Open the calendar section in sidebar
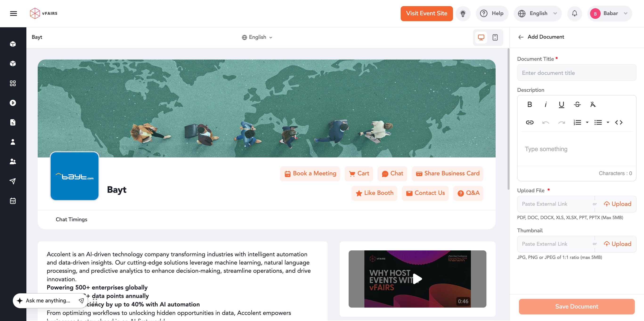Screen dimensions: 644x321 click(x=13, y=201)
